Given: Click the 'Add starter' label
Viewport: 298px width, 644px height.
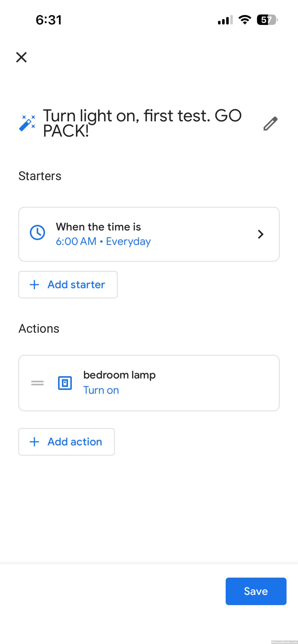Looking at the screenshot, I should point(76,285).
